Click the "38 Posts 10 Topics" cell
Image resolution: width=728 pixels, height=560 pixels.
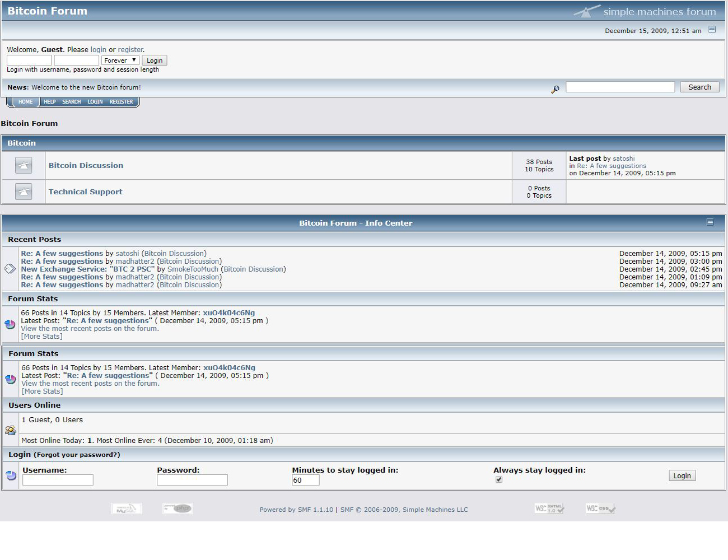point(539,165)
